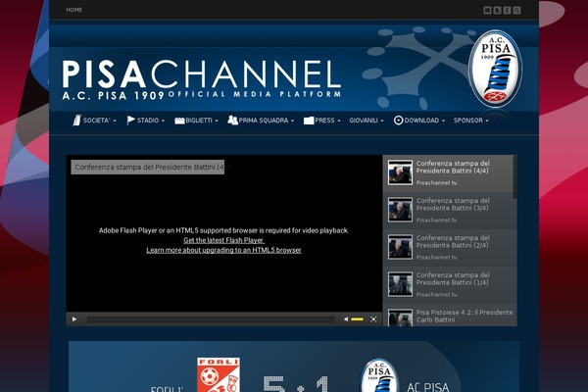Click the speaker mute icon in video player
Screen dimensions: 588x392
346,319
